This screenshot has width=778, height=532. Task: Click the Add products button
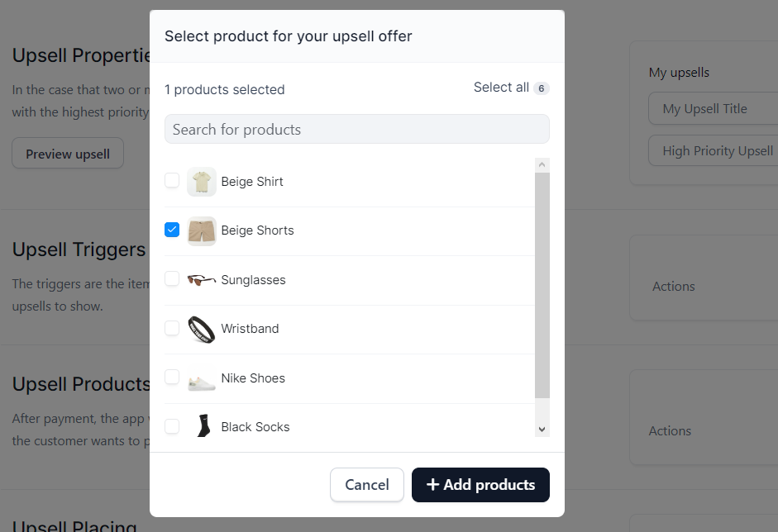coord(480,484)
